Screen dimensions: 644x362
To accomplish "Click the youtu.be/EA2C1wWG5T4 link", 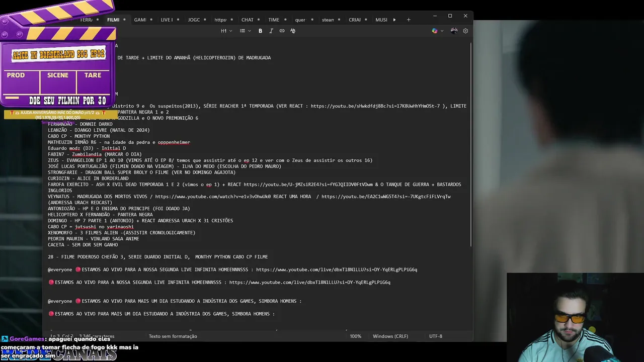I will pyautogui.click(x=386, y=197).
